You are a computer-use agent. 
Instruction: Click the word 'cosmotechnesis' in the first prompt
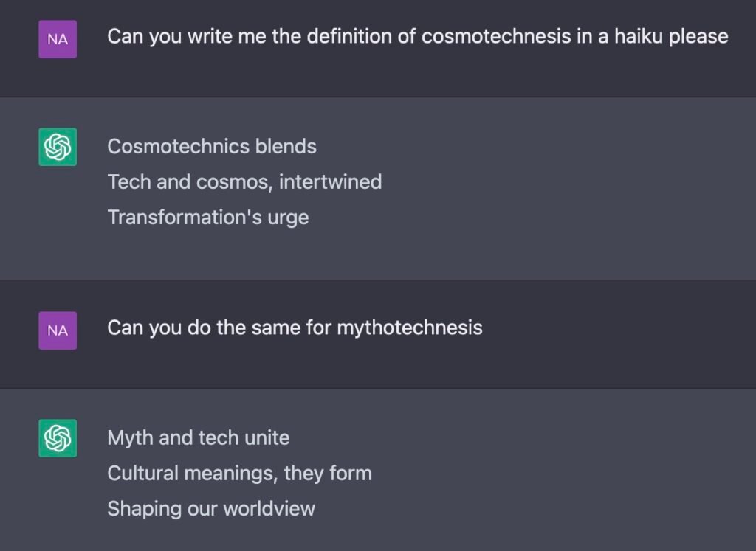pyautogui.click(x=496, y=37)
